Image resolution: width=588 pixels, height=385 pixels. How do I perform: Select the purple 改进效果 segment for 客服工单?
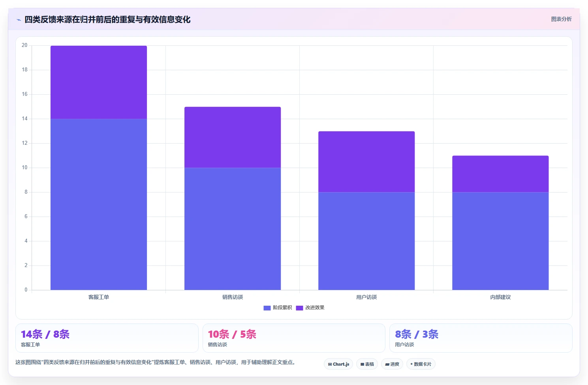(x=99, y=82)
